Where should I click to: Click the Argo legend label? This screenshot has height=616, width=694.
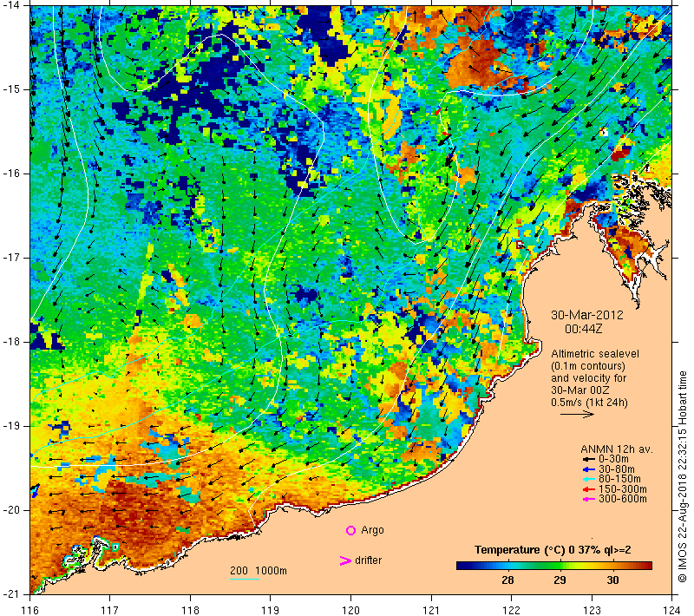372,530
